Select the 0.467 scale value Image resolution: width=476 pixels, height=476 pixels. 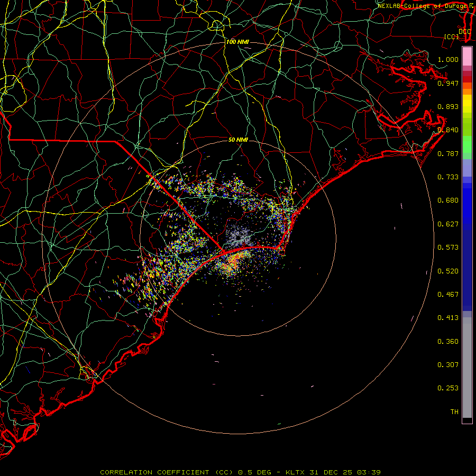click(448, 295)
